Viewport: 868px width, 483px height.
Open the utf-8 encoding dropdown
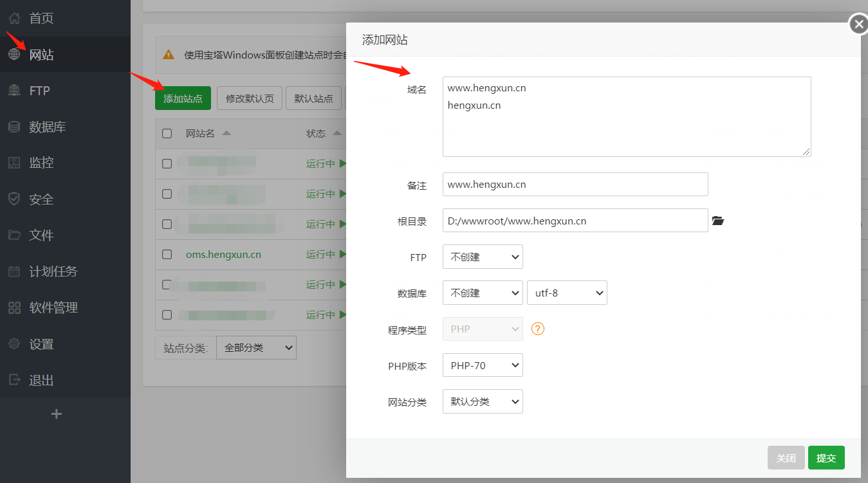566,293
